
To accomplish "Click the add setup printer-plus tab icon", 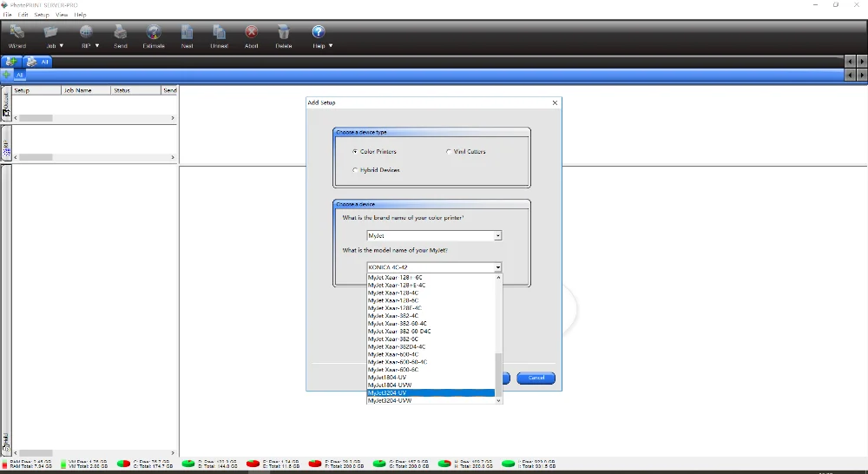I will click(x=10, y=62).
